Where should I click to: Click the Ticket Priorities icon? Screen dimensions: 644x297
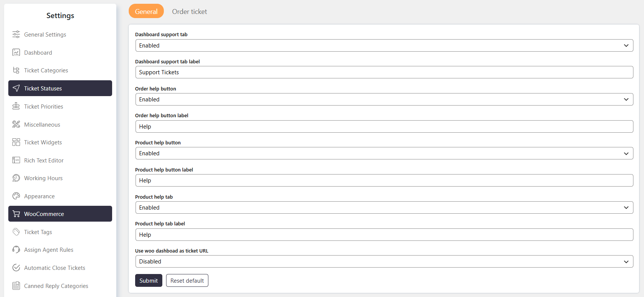[16, 106]
